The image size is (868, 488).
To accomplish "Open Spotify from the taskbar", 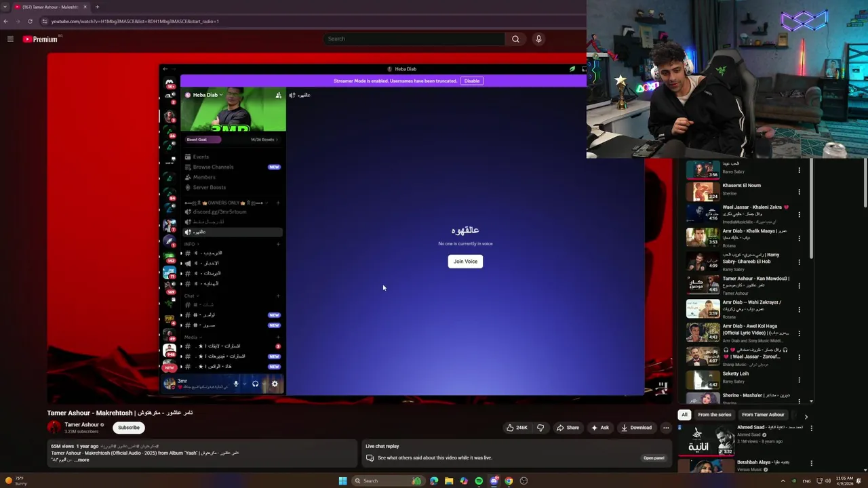I will pyautogui.click(x=479, y=481).
